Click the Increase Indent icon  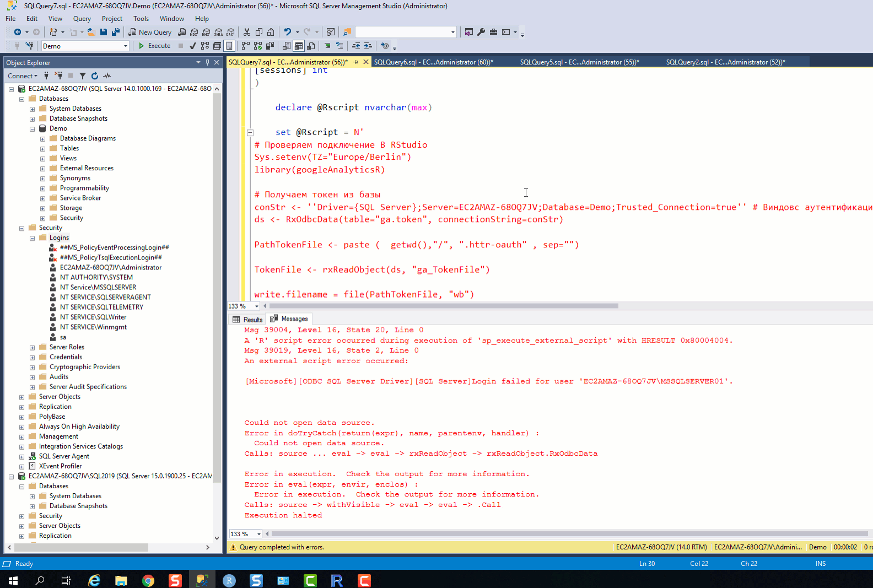click(368, 46)
